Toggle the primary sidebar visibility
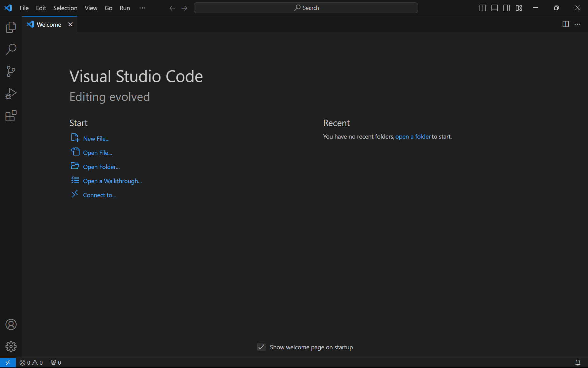This screenshot has height=368, width=588. pos(483,8)
